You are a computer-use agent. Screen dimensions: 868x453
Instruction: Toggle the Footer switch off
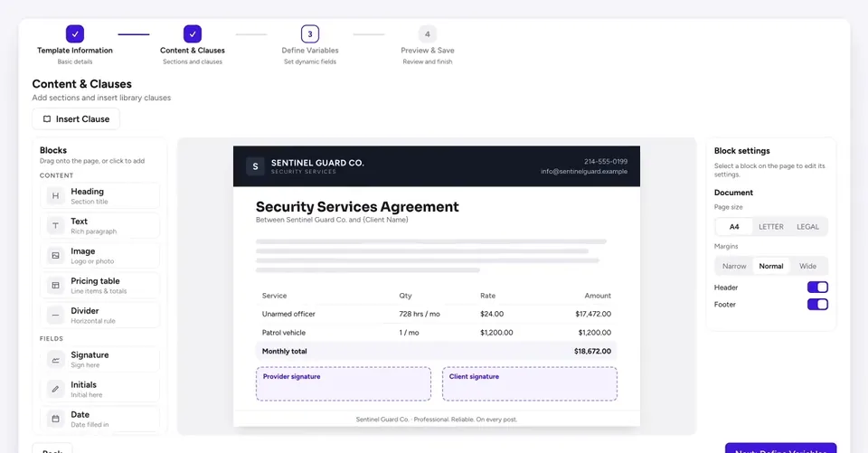tap(817, 304)
